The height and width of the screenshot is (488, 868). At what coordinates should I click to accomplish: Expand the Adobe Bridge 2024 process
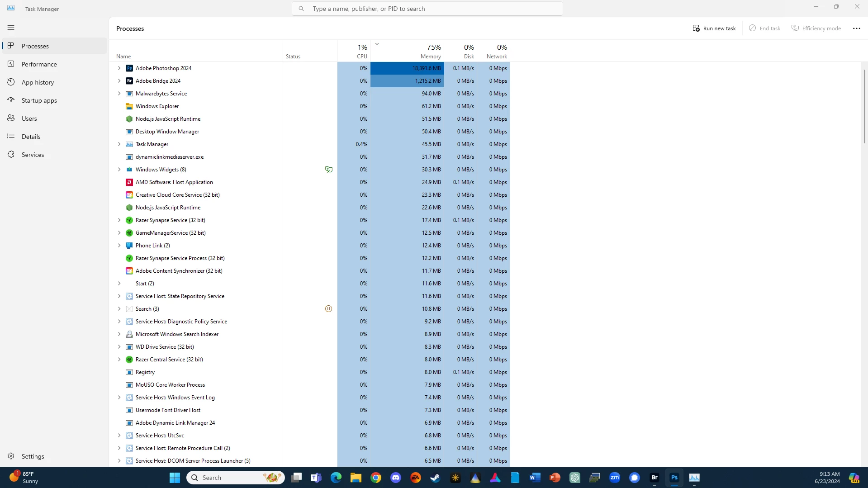coord(119,81)
